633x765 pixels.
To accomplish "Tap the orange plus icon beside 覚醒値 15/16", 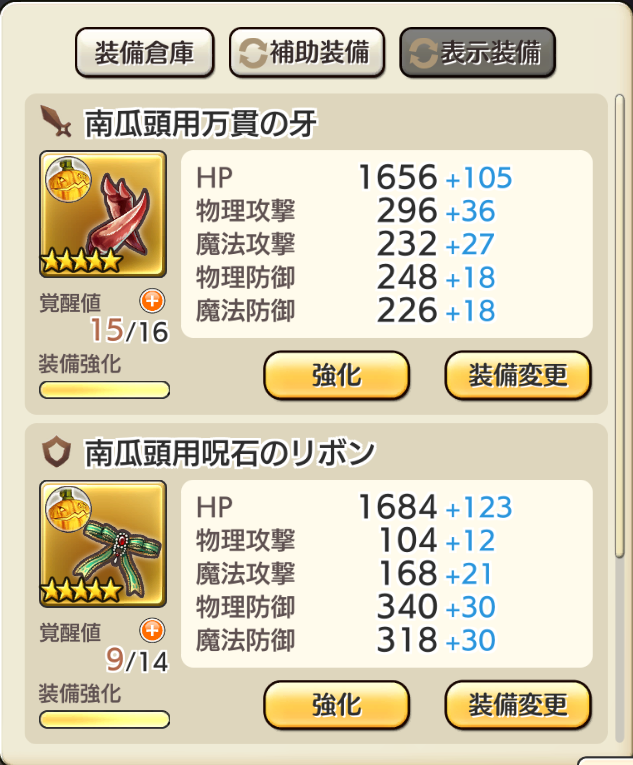I will 152,301.
